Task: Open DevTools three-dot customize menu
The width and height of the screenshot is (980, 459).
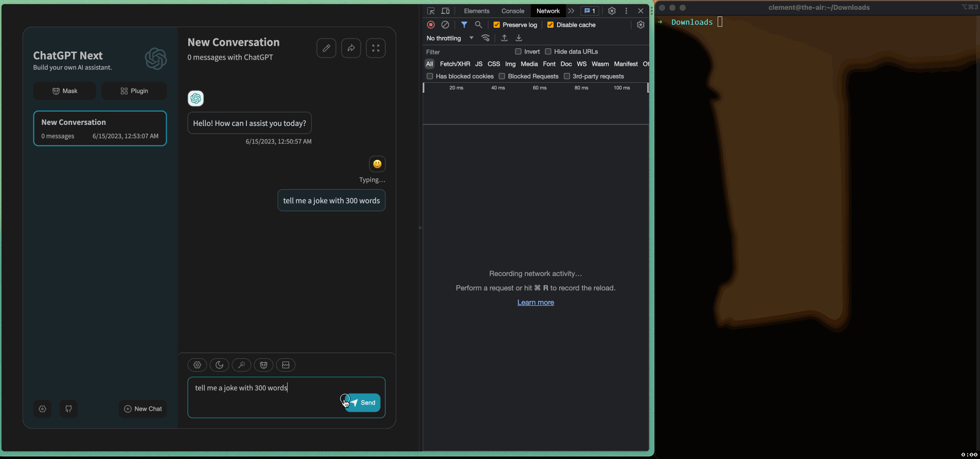Action: click(x=626, y=11)
